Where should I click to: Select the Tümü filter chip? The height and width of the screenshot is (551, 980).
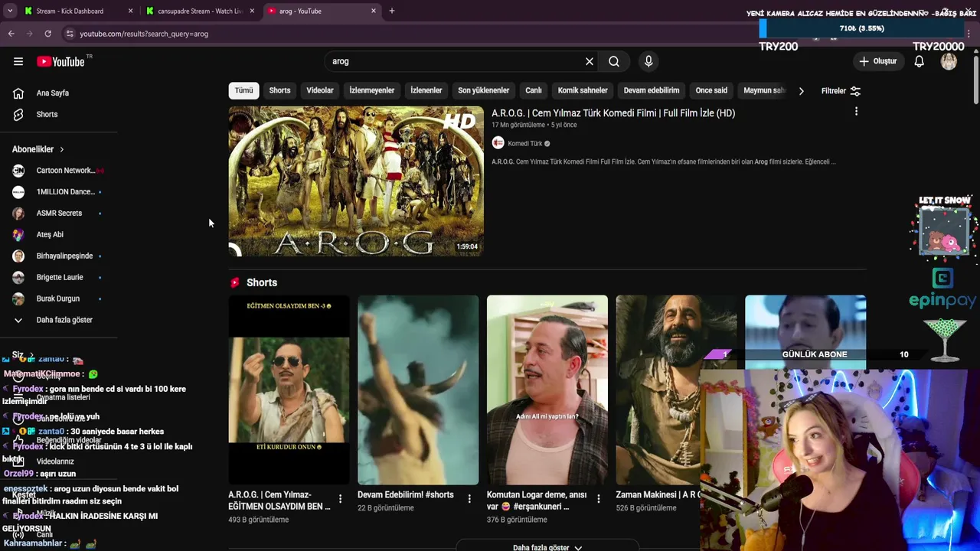243,90
